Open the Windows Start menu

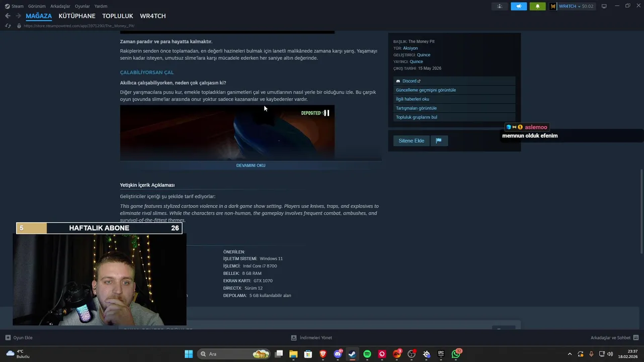[x=189, y=354]
